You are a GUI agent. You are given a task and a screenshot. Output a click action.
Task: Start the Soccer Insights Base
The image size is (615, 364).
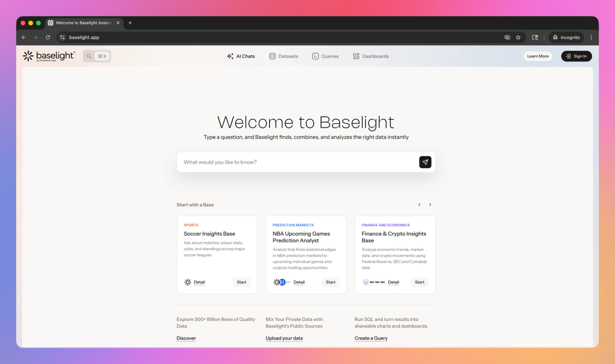pos(241,282)
